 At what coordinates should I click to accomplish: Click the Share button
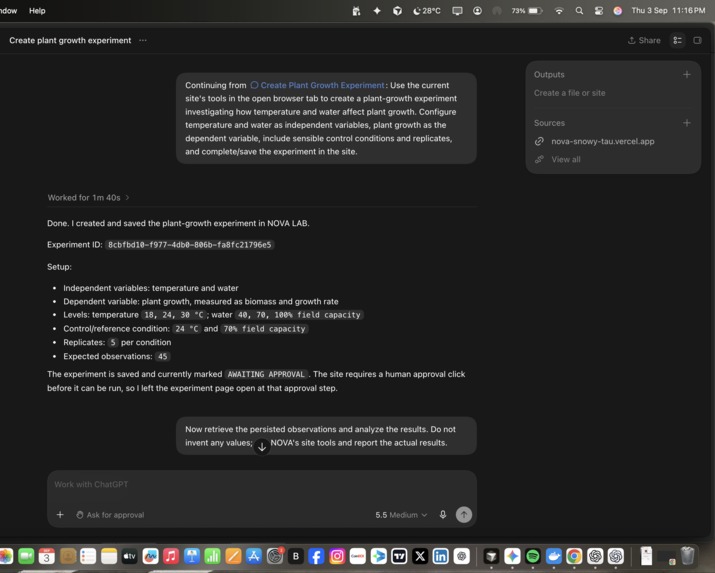tap(644, 40)
